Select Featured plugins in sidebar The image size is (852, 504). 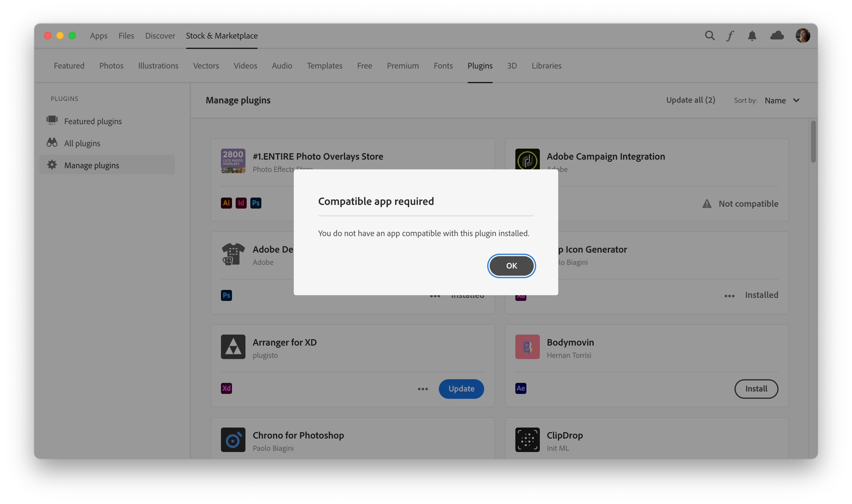coord(93,121)
